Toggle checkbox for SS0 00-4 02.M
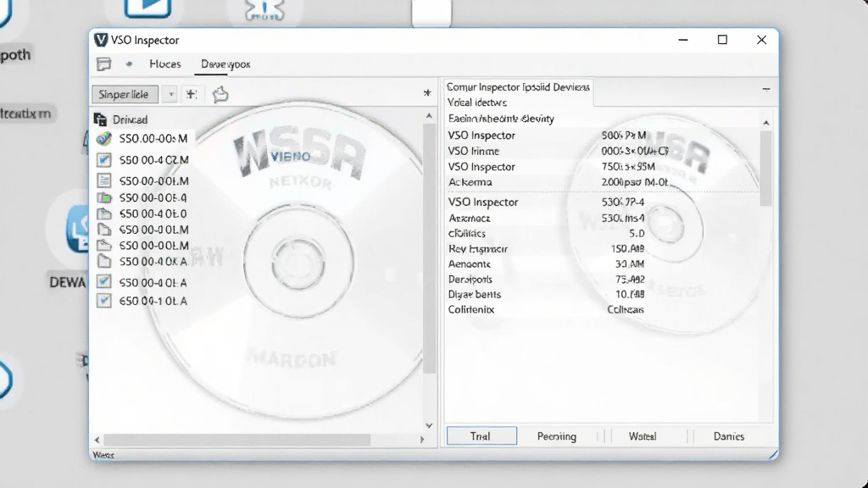The height and width of the screenshot is (488, 868). (103, 160)
